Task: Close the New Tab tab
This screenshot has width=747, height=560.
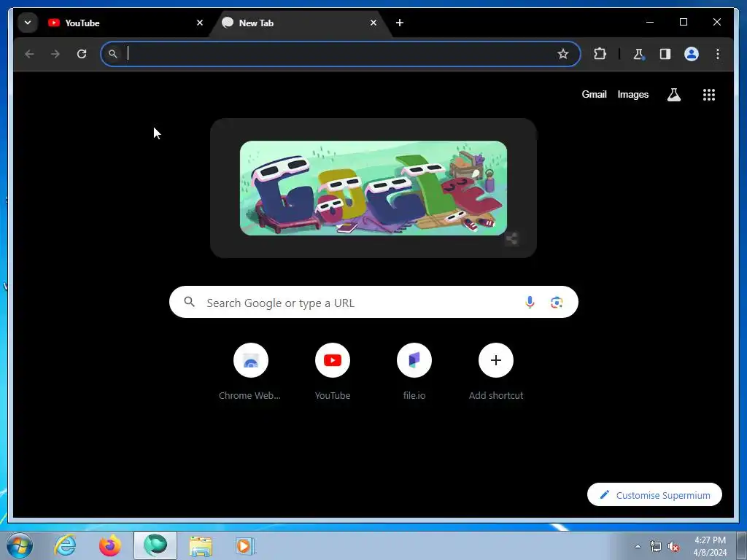Action: tap(373, 23)
